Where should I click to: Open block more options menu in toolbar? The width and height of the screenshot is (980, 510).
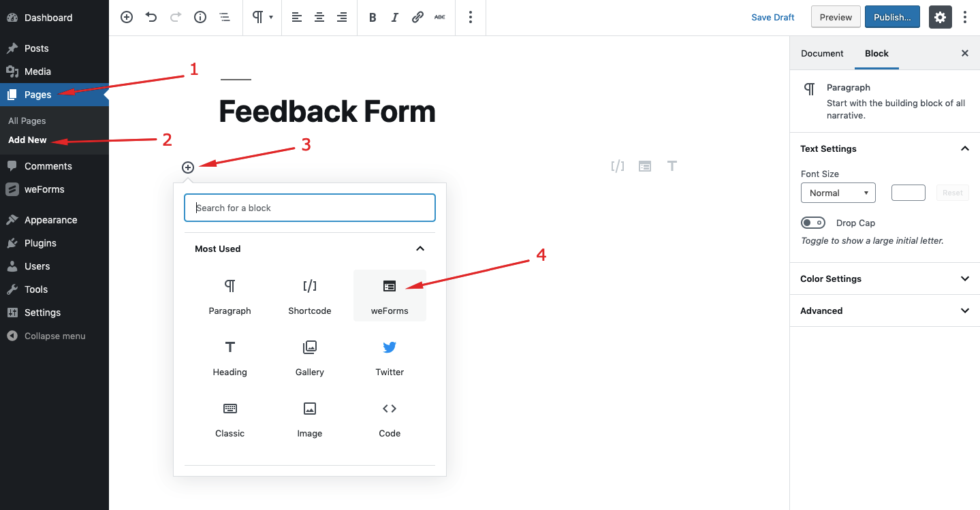pos(471,18)
